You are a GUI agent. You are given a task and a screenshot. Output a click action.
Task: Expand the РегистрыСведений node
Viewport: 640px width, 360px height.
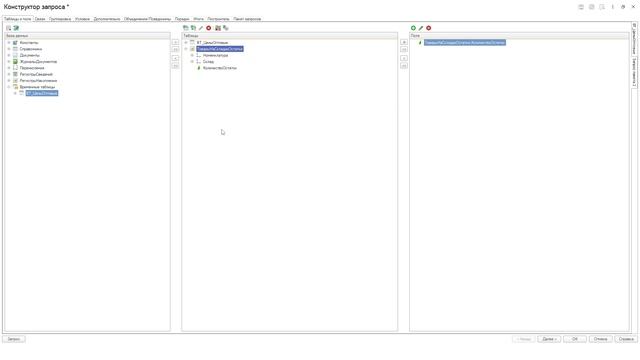click(9, 74)
